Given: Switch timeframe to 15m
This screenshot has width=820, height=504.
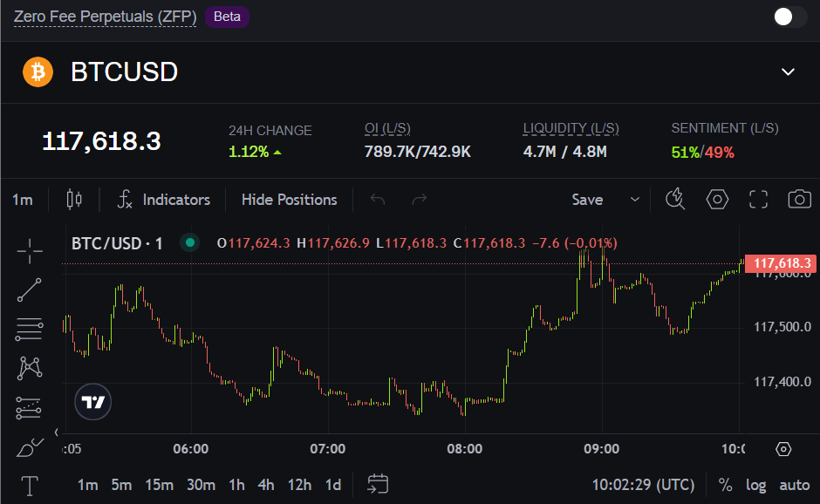Looking at the screenshot, I should (x=160, y=485).
